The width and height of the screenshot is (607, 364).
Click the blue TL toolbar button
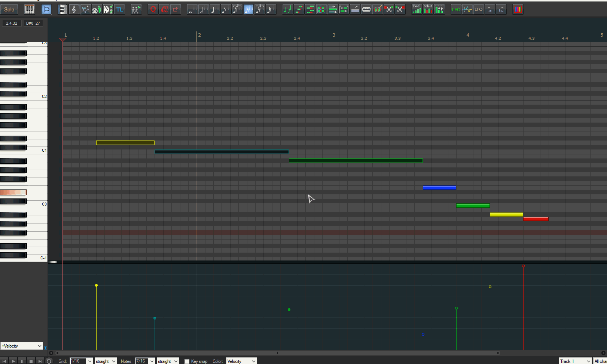tap(119, 9)
